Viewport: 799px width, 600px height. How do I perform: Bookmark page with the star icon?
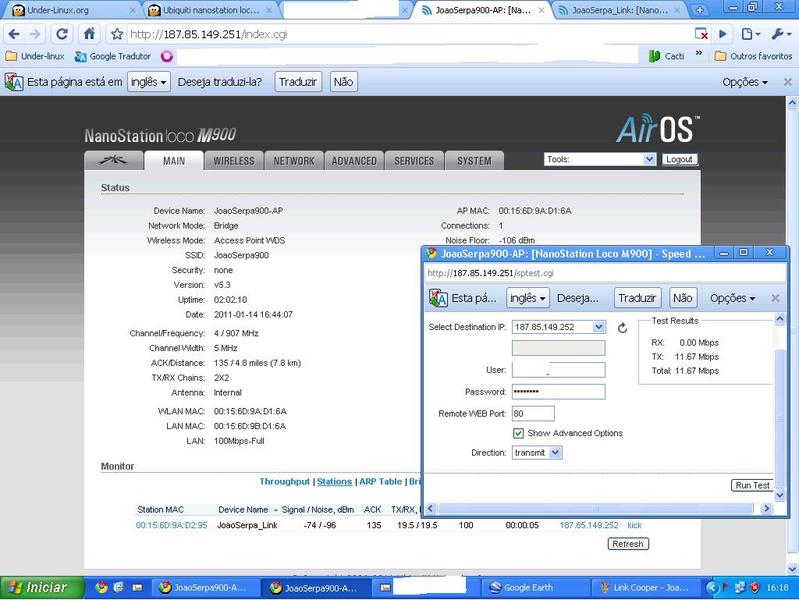pos(117,34)
